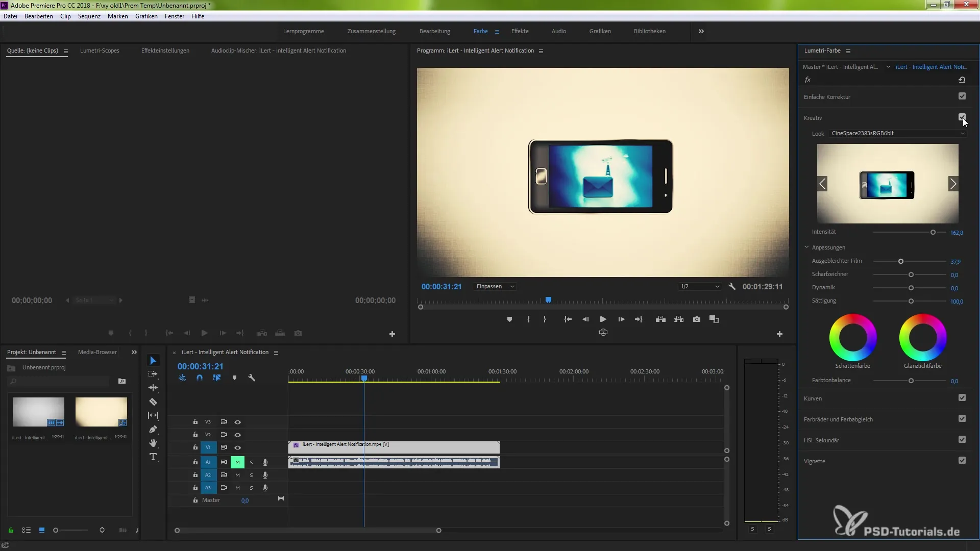The width and height of the screenshot is (980, 551).
Task: Open the Effekteinstellungen tab
Action: tap(165, 51)
